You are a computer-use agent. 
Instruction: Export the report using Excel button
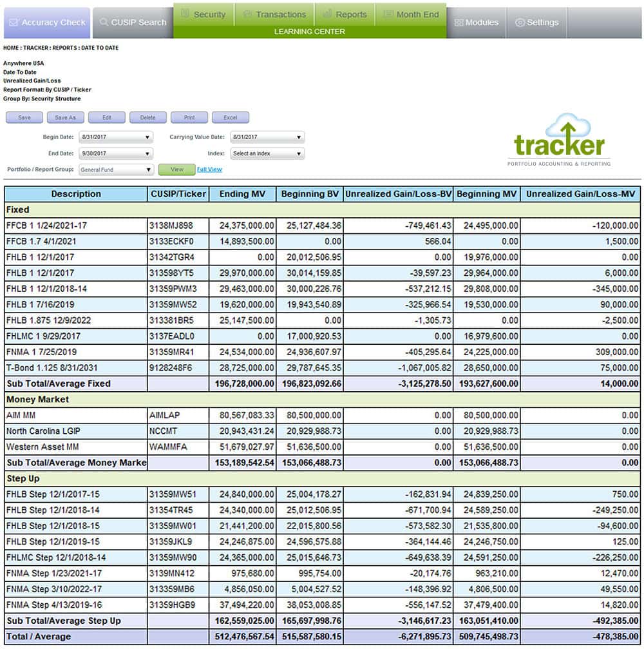(x=230, y=117)
